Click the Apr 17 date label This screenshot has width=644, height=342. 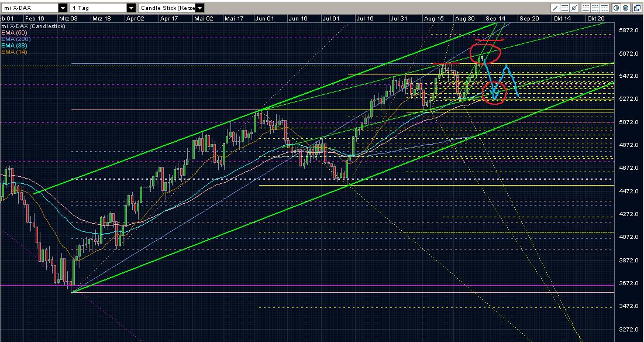pos(169,19)
